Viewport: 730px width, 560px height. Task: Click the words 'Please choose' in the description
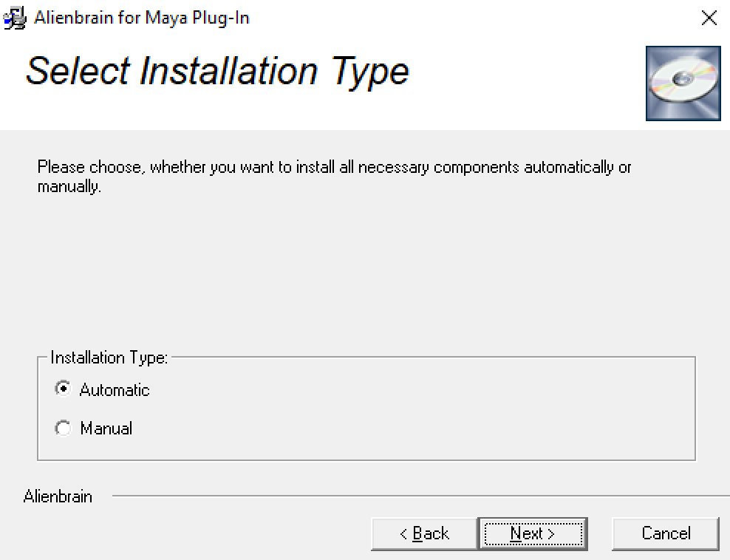(x=90, y=167)
